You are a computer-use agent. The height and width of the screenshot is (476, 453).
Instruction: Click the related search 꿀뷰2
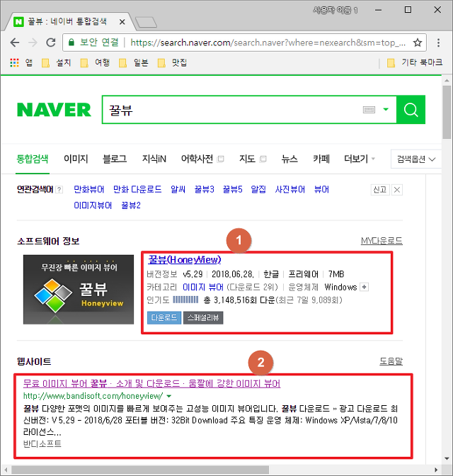pyautogui.click(x=131, y=205)
